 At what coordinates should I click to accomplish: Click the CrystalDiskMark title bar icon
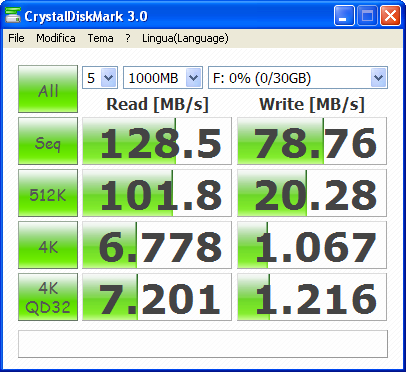tap(13, 15)
